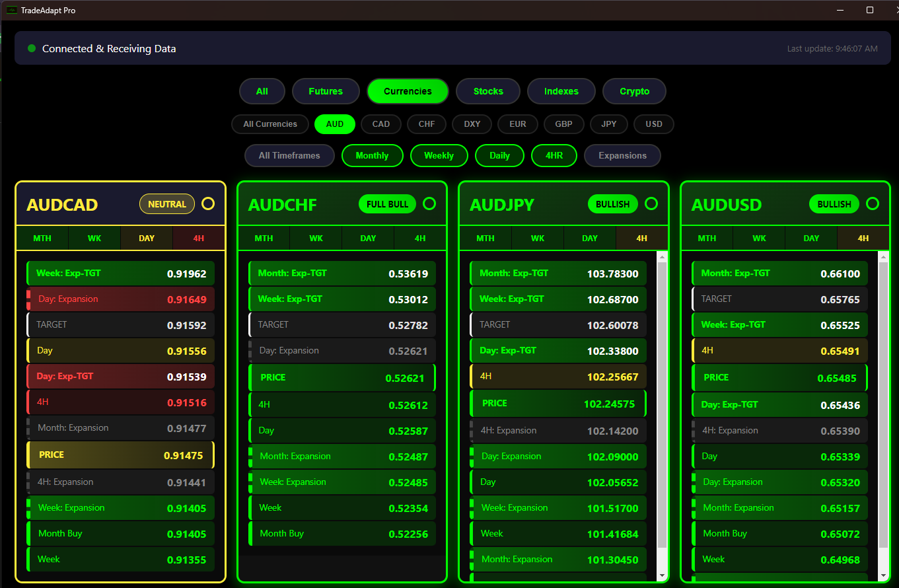Click the circle icon on the AUDJPY card header
This screenshot has height=588, width=899.
pyautogui.click(x=651, y=204)
